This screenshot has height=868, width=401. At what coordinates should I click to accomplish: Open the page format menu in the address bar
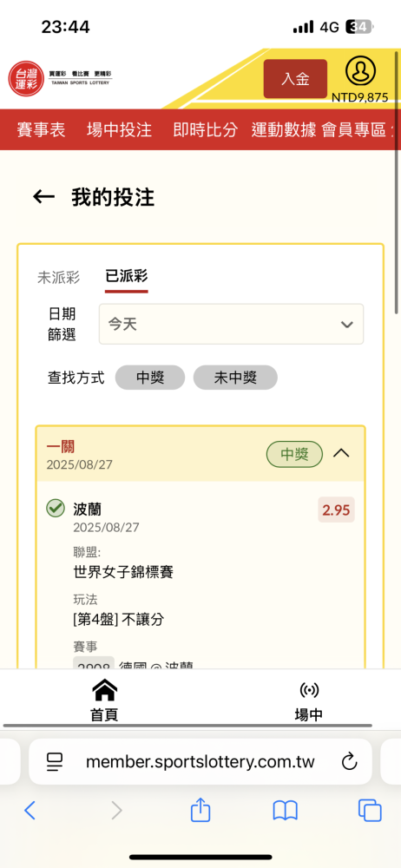[55, 762]
